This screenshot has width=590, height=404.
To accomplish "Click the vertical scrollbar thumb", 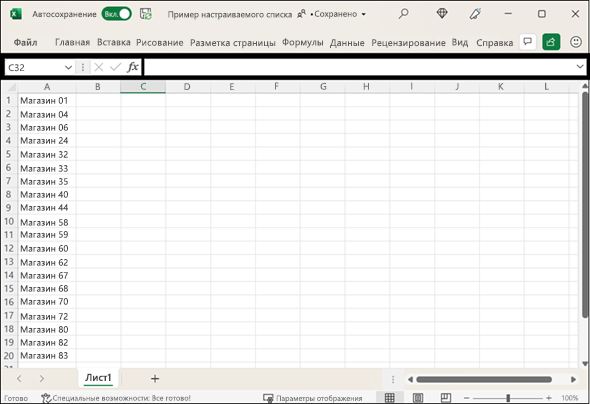I will [585, 204].
